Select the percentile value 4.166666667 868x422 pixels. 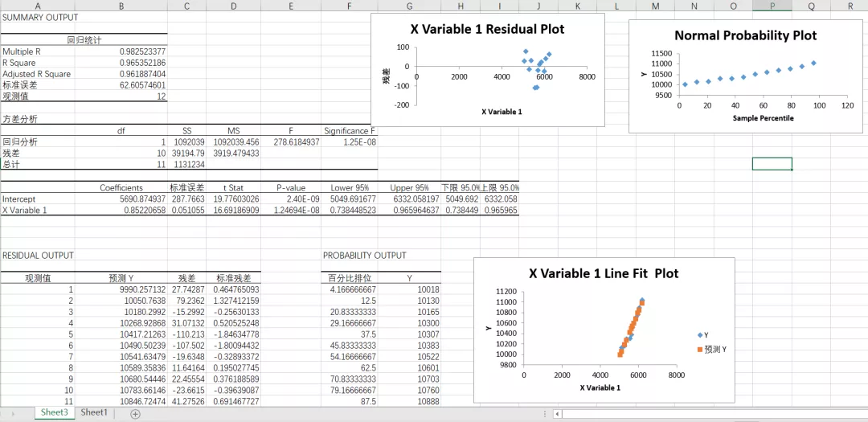pos(350,289)
